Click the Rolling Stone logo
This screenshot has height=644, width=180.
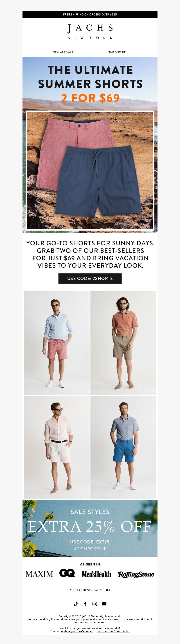tap(136, 574)
